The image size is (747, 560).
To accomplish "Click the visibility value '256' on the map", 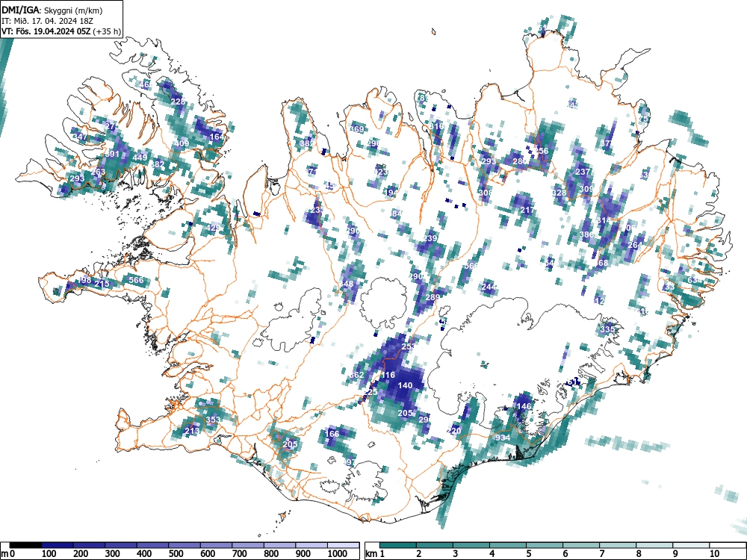I will 542,151.
